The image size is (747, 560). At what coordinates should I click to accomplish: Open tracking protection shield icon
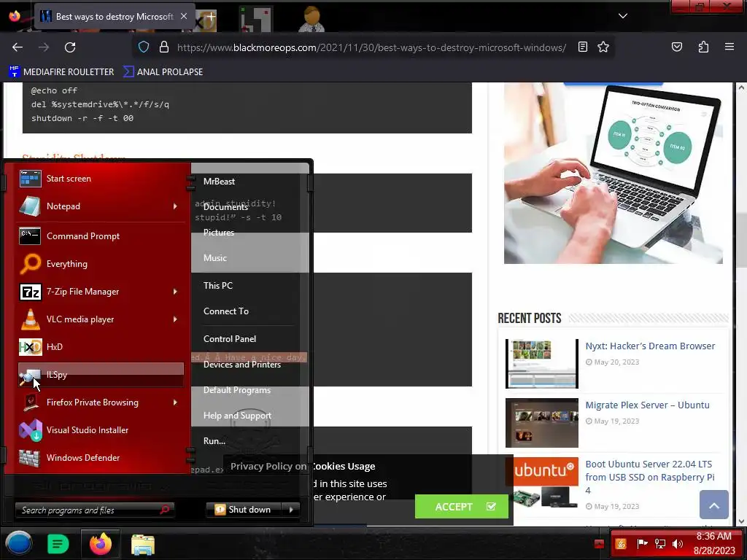tap(144, 47)
